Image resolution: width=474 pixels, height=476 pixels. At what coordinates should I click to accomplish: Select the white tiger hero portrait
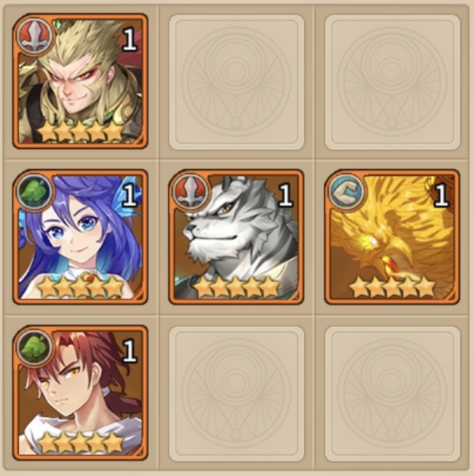pyautogui.click(x=236, y=236)
